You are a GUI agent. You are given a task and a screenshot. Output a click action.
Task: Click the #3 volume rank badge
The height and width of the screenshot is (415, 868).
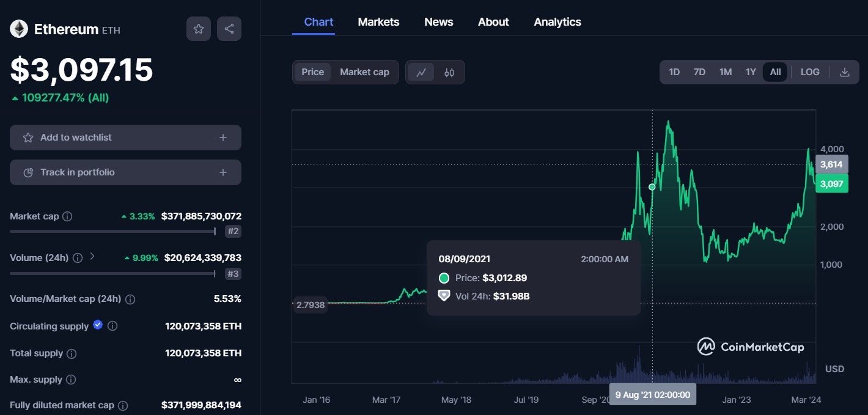(233, 274)
